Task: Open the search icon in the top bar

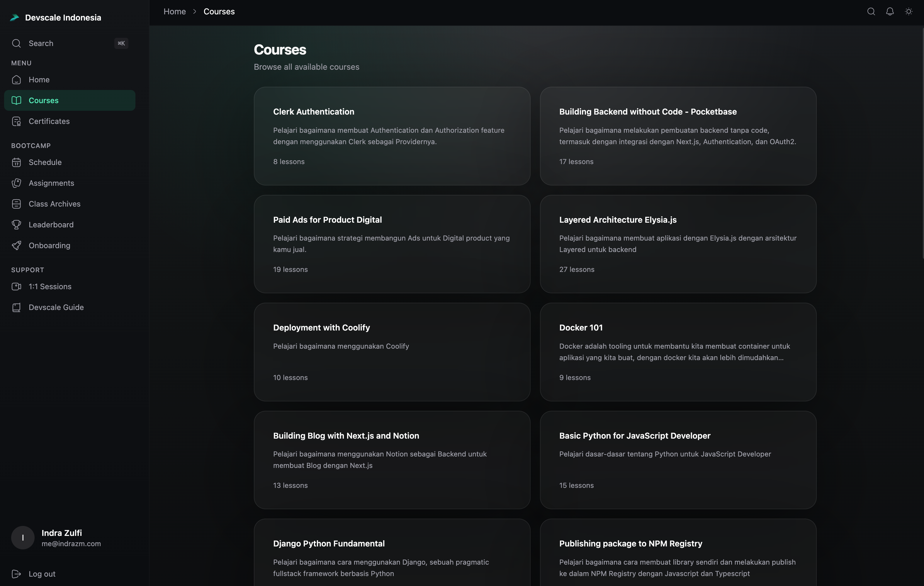Action: pyautogui.click(x=871, y=11)
